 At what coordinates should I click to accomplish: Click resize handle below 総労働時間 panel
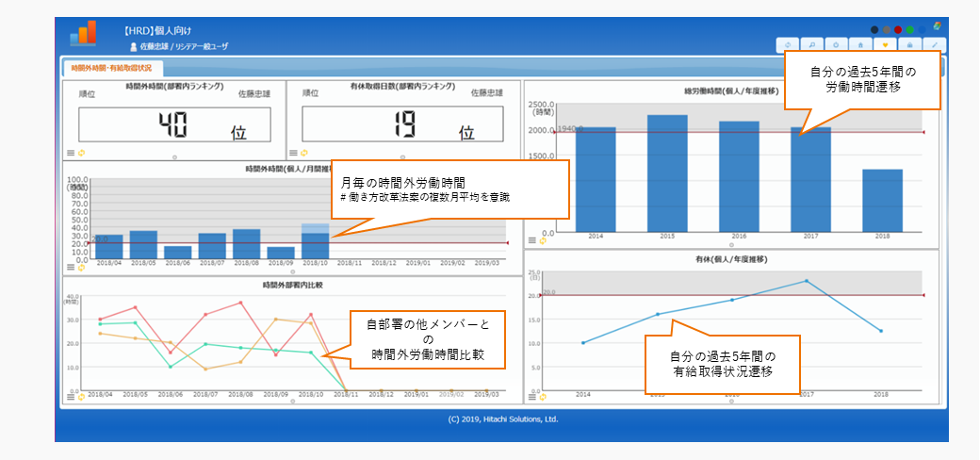click(731, 245)
